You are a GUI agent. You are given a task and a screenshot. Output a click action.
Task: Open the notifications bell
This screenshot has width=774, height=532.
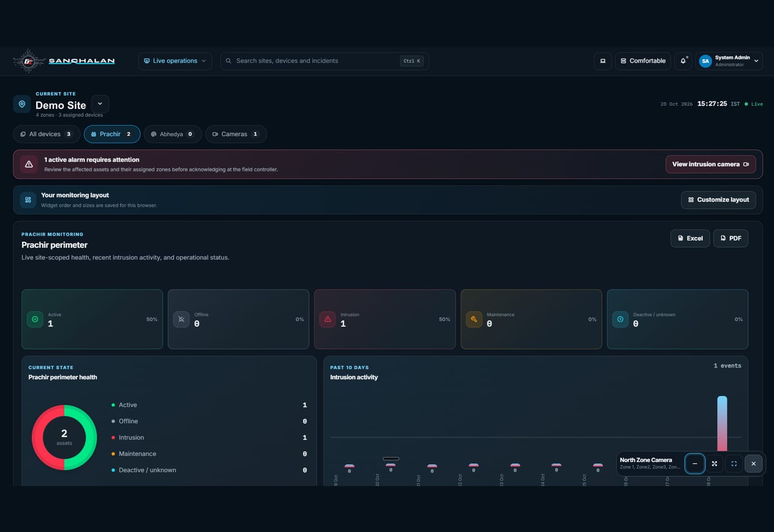tap(683, 61)
